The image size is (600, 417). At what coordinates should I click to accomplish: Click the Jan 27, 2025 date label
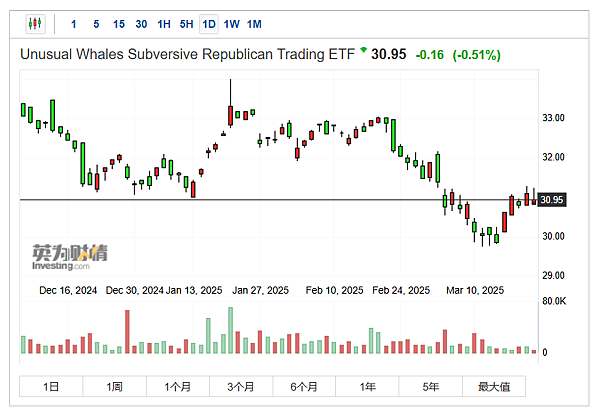coord(260,290)
